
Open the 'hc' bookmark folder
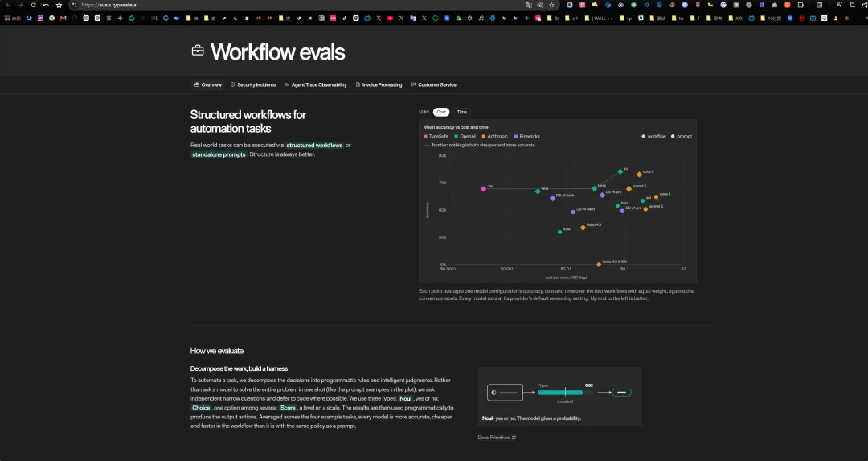pyautogui.click(x=678, y=19)
